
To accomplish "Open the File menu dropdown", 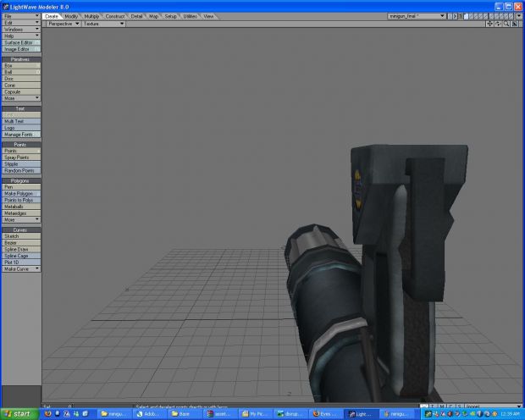I will tap(21, 16).
